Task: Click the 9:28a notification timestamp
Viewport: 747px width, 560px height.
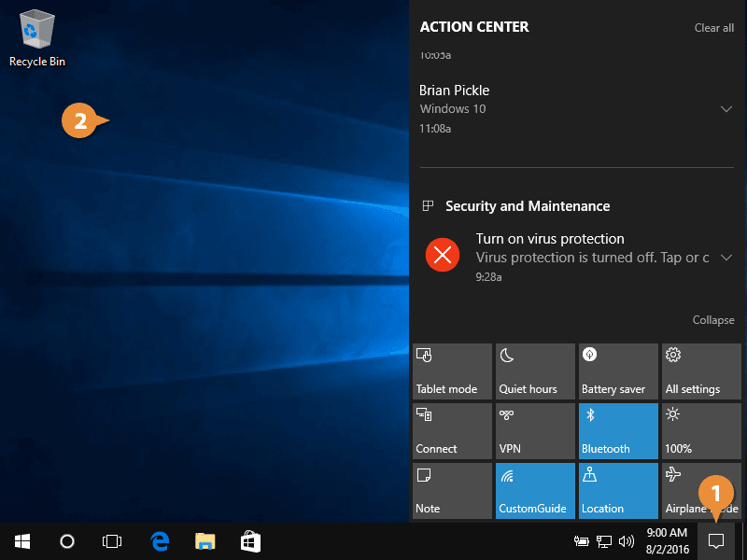Action: coord(488,277)
